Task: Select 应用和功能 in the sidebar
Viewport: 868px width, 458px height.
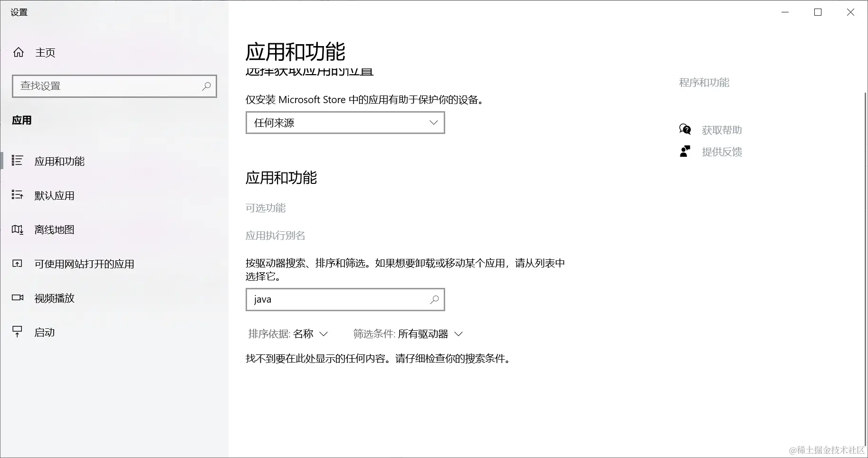Action: click(59, 161)
